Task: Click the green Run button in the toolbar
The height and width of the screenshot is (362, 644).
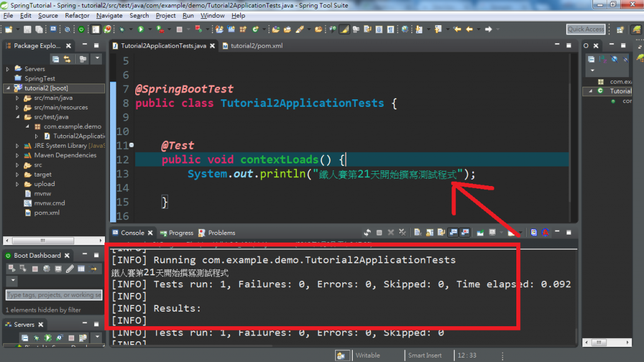Action: tap(141, 29)
